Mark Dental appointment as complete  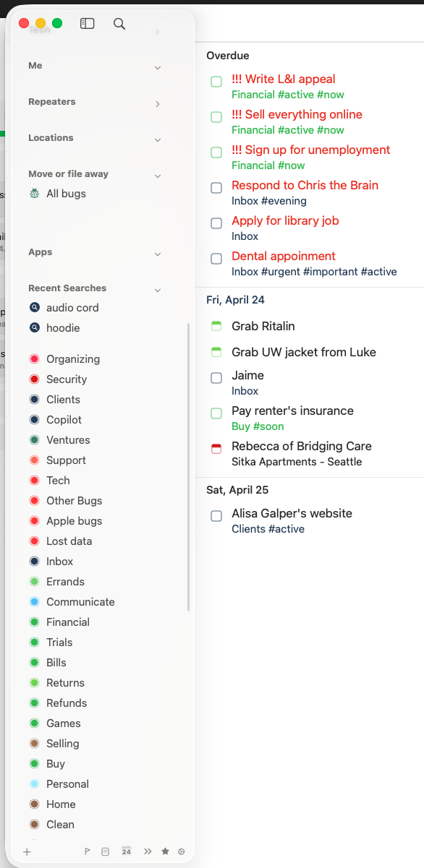click(216, 259)
